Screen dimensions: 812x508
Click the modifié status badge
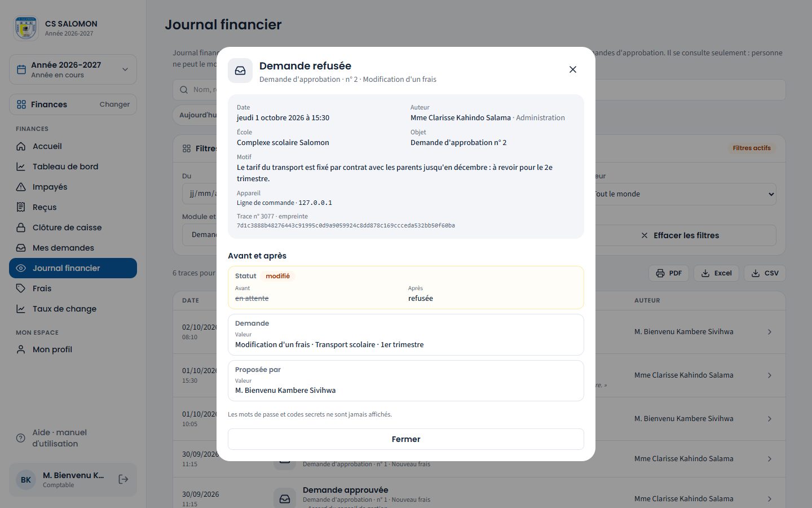278,276
